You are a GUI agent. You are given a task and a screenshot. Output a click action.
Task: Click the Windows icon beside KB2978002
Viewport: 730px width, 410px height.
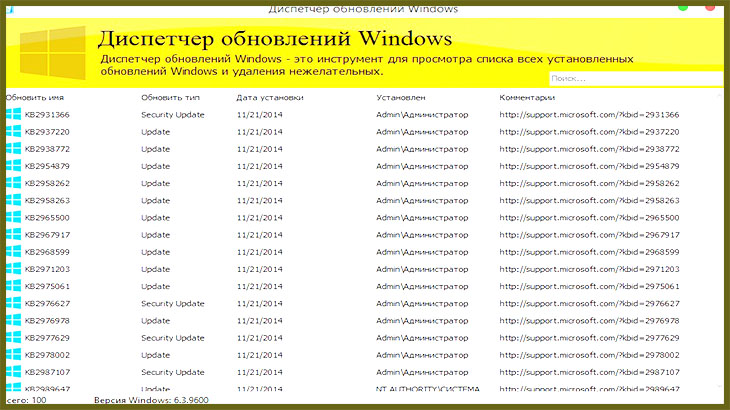[14, 355]
